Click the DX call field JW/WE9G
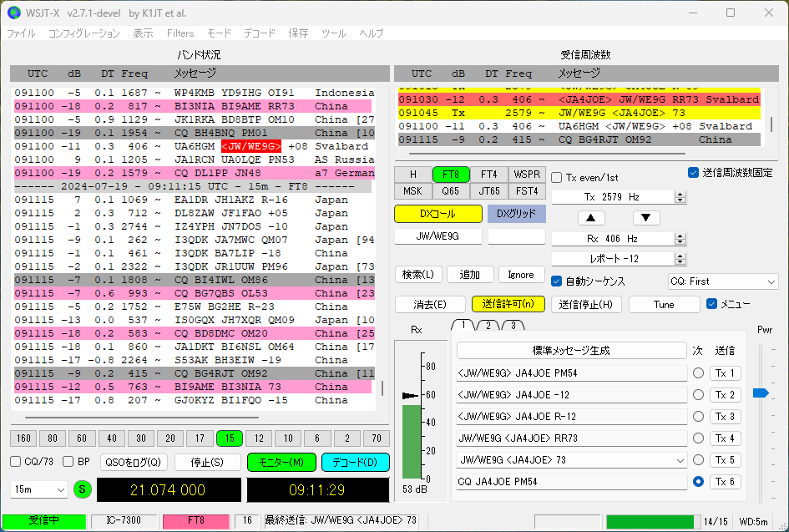Screen dimensions: 789x532 coord(437,236)
